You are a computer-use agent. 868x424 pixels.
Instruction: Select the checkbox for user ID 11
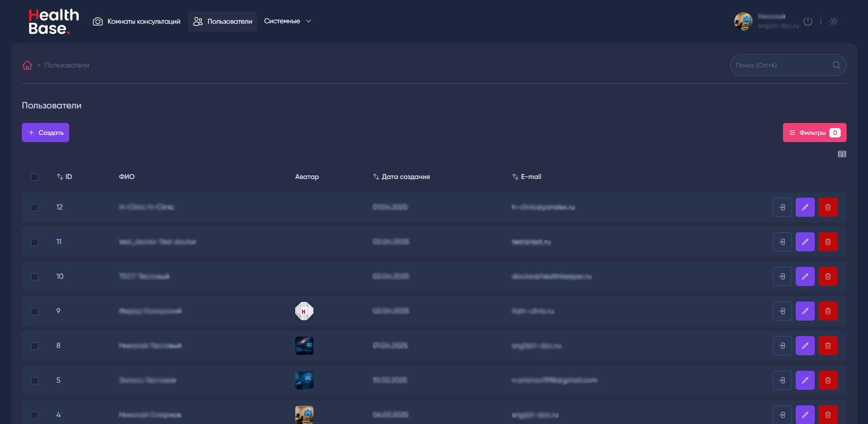point(35,242)
